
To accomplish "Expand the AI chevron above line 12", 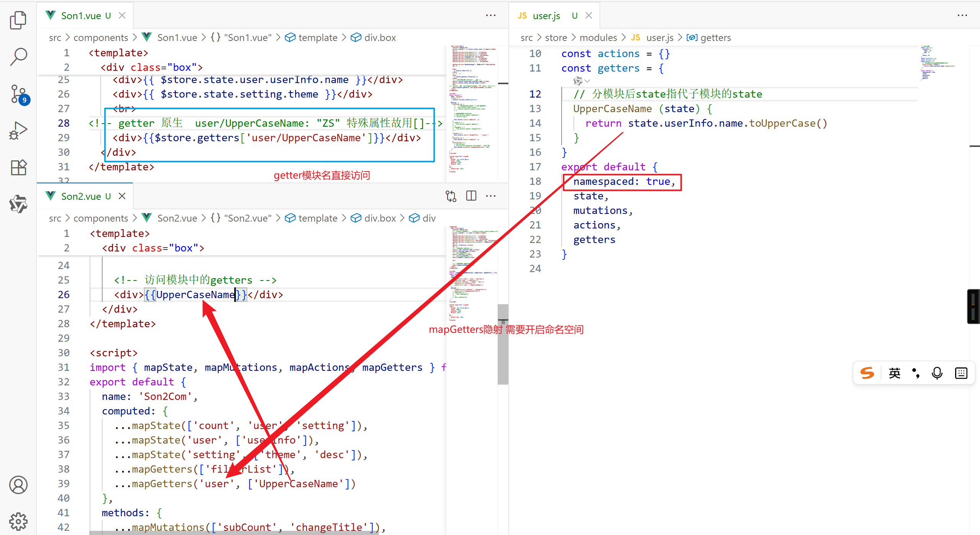I will [x=587, y=81].
